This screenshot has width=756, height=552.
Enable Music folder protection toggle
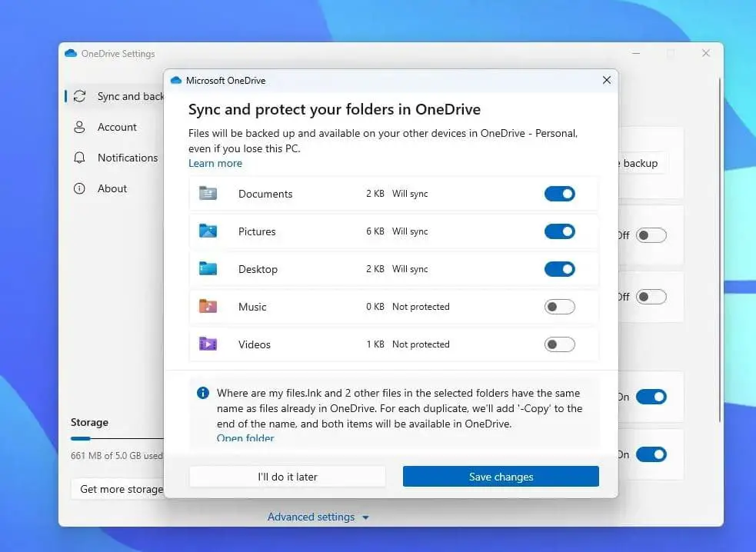(x=559, y=307)
